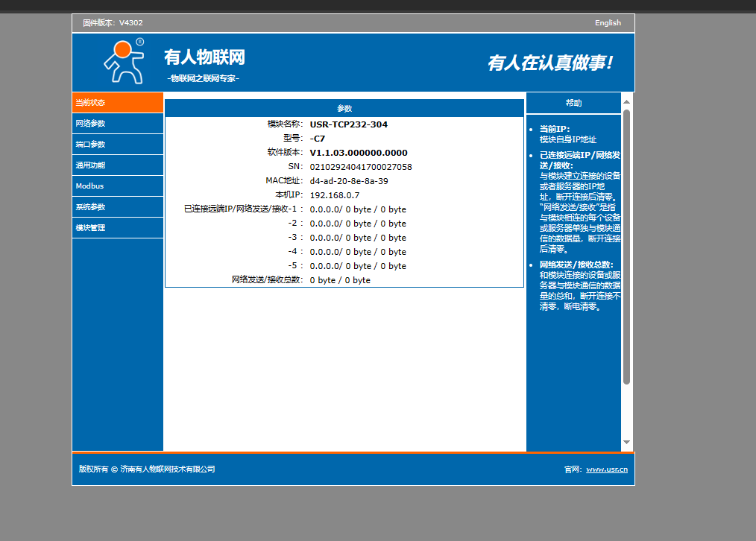Click the MAC address value d4-ad-20-8e-8a-39
Viewport: 756px width, 541px height.
(x=348, y=181)
